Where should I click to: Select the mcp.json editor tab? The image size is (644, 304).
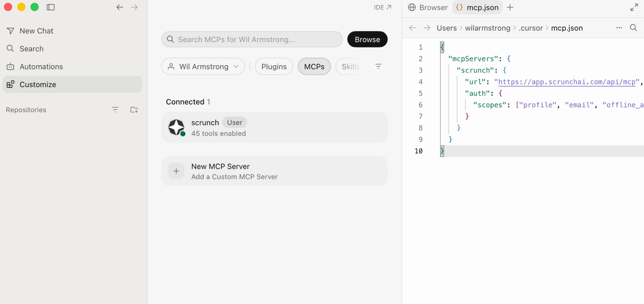point(478,7)
